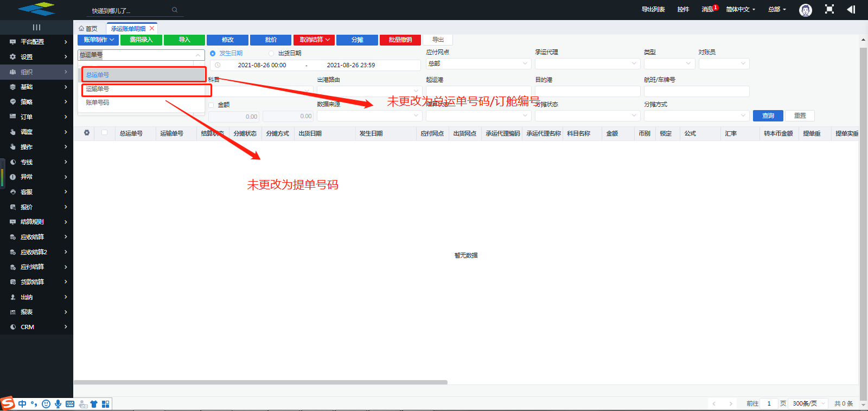Open 类型 dropdown
868x411 pixels.
pos(669,63)
